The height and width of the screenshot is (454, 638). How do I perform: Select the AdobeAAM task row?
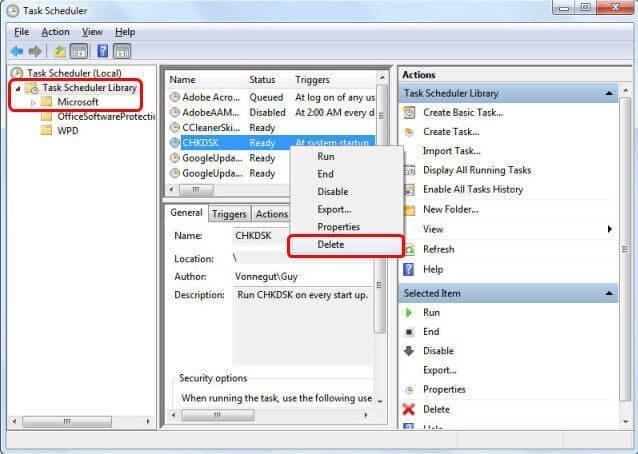pos(273,112)
